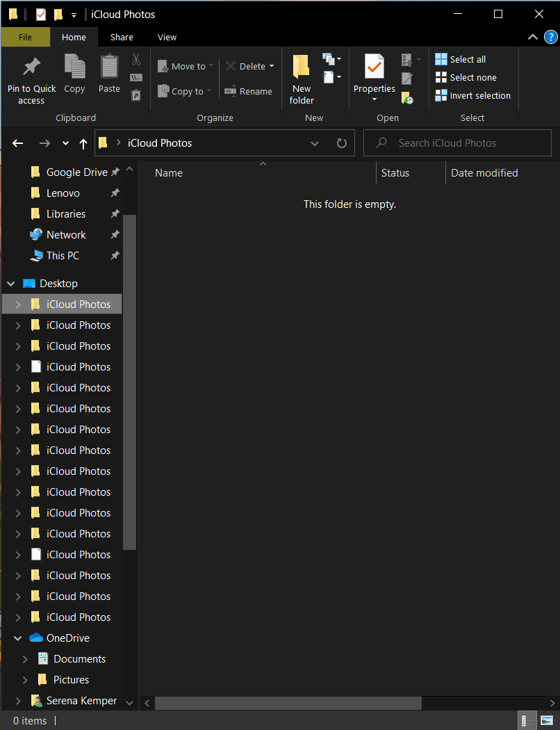Sort by the Status column header
This screenshot has width=560, height=730.
point(395,172)
